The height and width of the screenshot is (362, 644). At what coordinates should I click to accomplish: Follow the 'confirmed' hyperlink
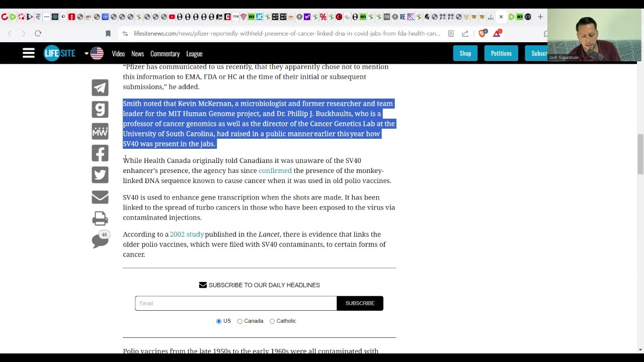[x=275, y=170]
